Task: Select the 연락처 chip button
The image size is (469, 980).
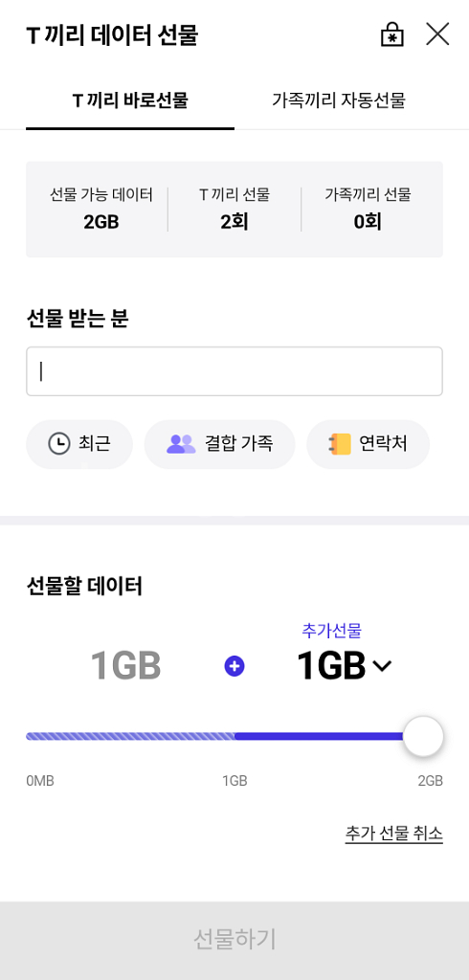Action: 368,444
